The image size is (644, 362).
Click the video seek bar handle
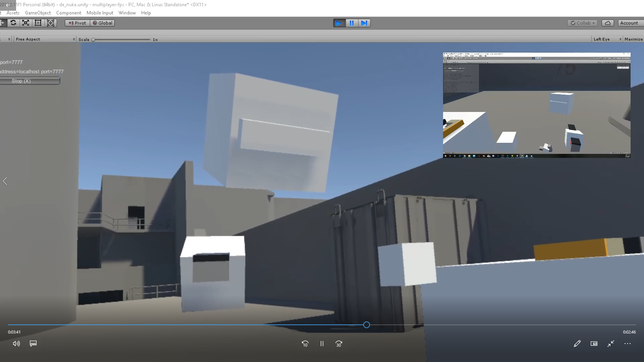point(367,325)
